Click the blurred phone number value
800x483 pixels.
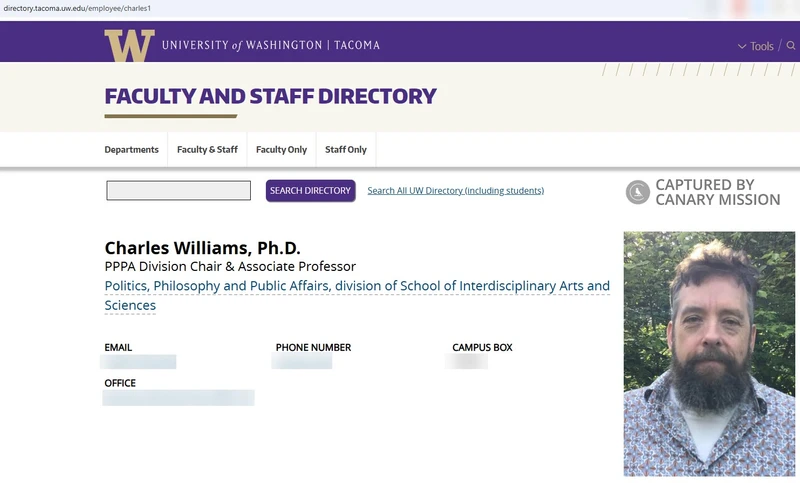[302, 361]
